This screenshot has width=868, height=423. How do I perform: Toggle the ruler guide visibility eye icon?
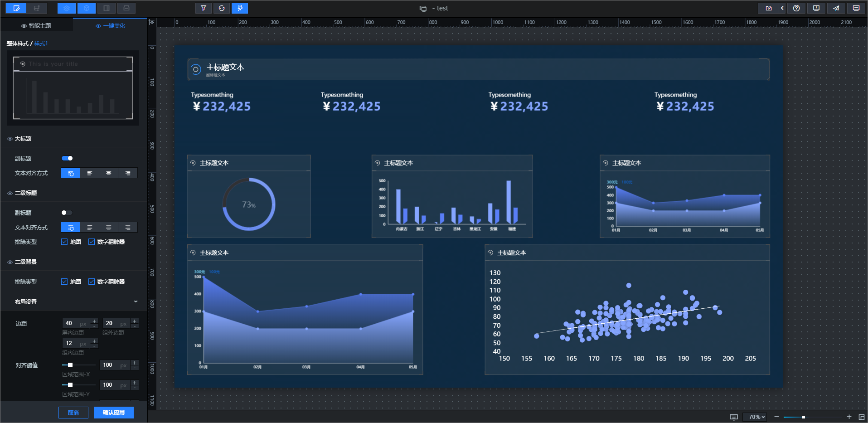152,22
